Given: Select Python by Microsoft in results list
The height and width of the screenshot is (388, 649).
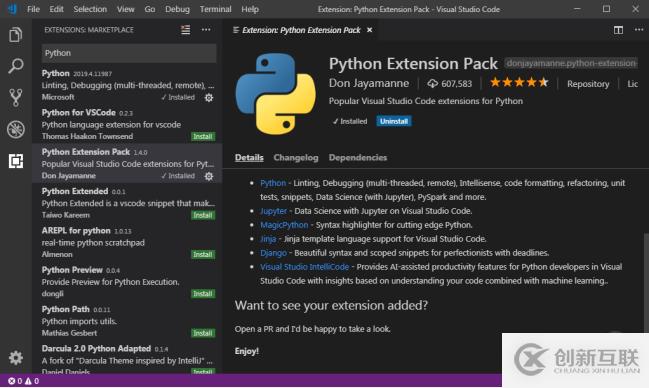Looking at the screenshot, I should tap(127, 85).
